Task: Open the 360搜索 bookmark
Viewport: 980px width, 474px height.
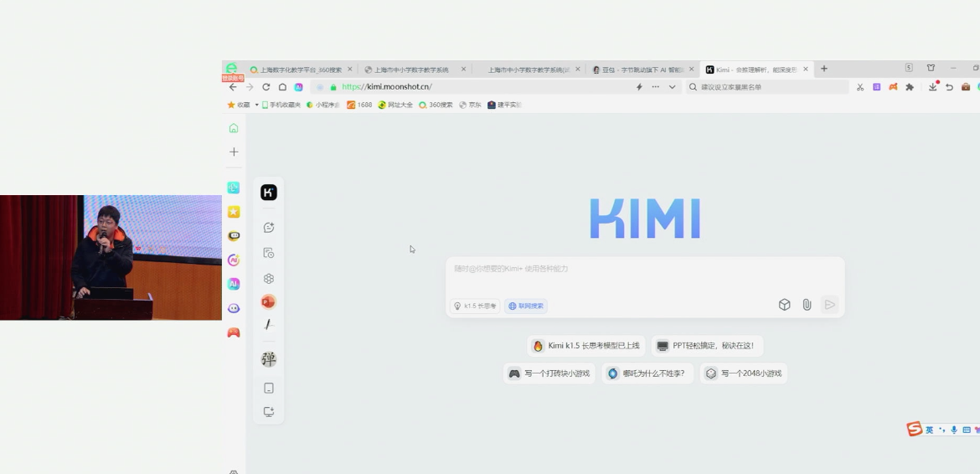Action: pos(436,105)
